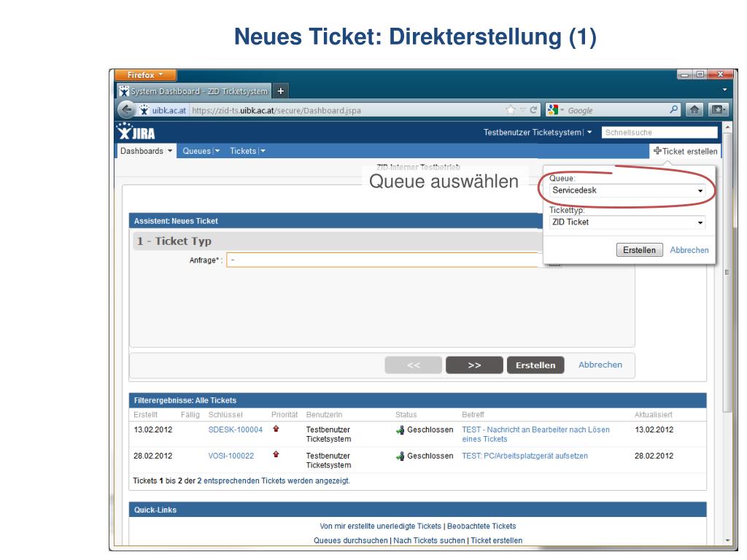Click Abbrechen link in the assistant footer

tap(600, 365)
